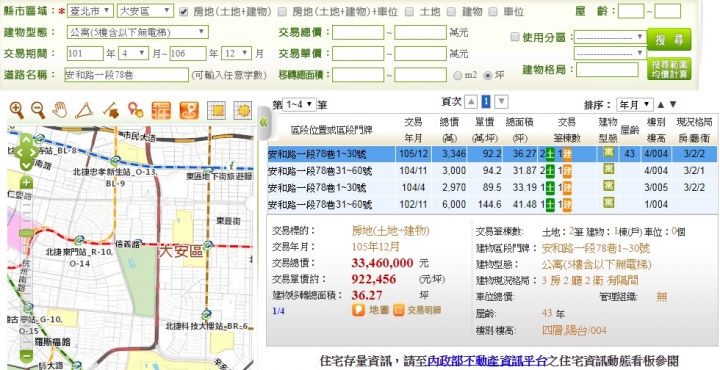Choose the line distance-measure tool
Image resolution: width=720 pixels, height=370 pixels.
(111, 110)
